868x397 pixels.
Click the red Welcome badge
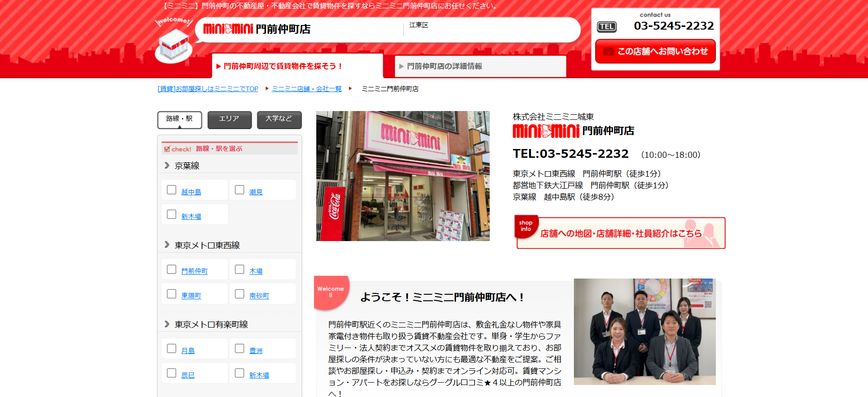[331, 292]
